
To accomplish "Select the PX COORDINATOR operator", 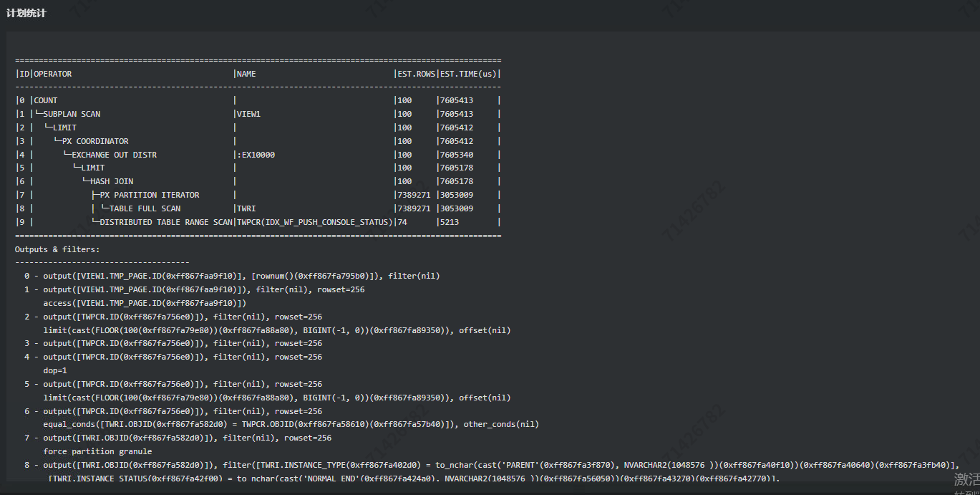I will 95,141.
